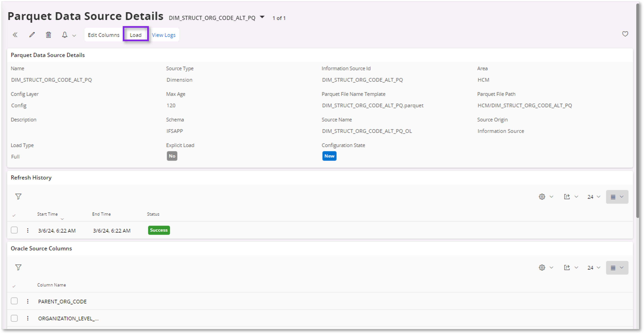Check the ORGANIZATION_LEVEL row checkbox
Viewport: 644px width, 334px height.
pyautogui.click(x=14, y=318)
